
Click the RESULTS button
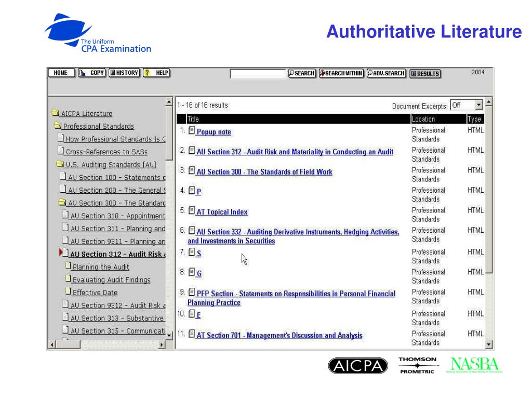click(x=425, y=74)
